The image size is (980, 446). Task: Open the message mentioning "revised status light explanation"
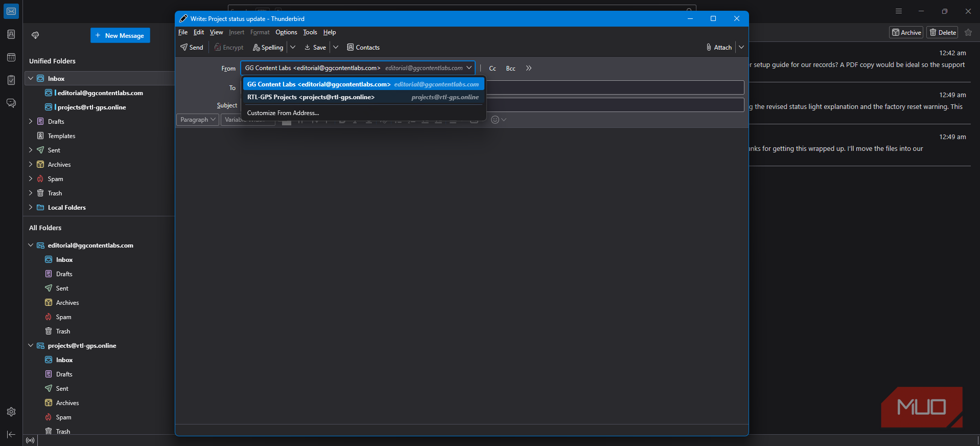click(x=859, y=104)
